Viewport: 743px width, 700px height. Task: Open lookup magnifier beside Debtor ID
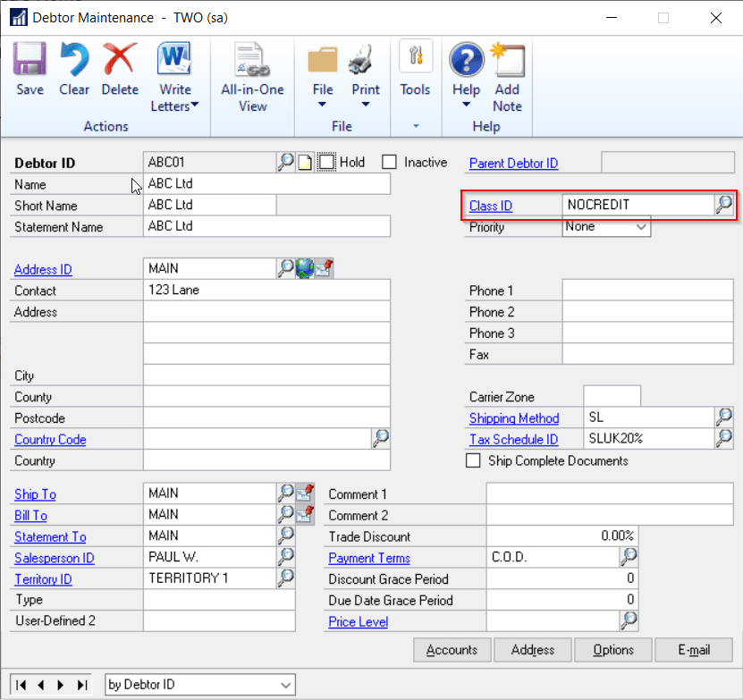285,163
